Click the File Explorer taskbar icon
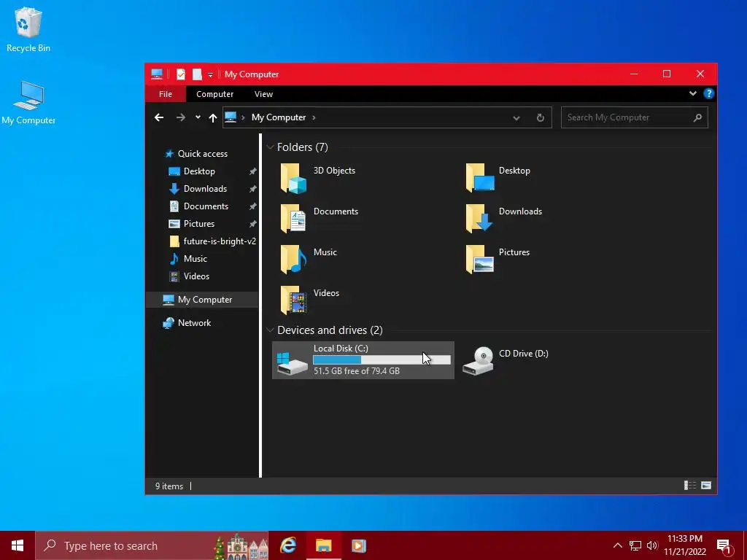The height and width of the screenshot is (560, 747). (323, 545)
